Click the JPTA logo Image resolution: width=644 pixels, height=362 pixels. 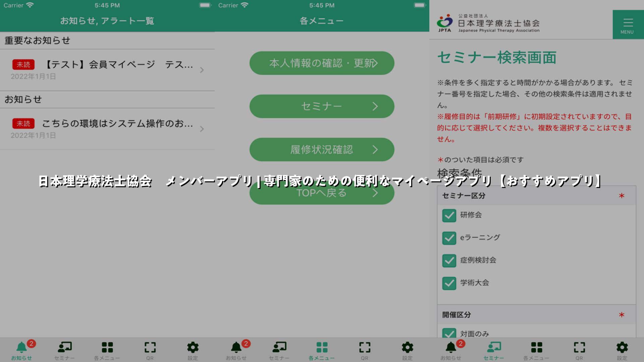point(445,23)
